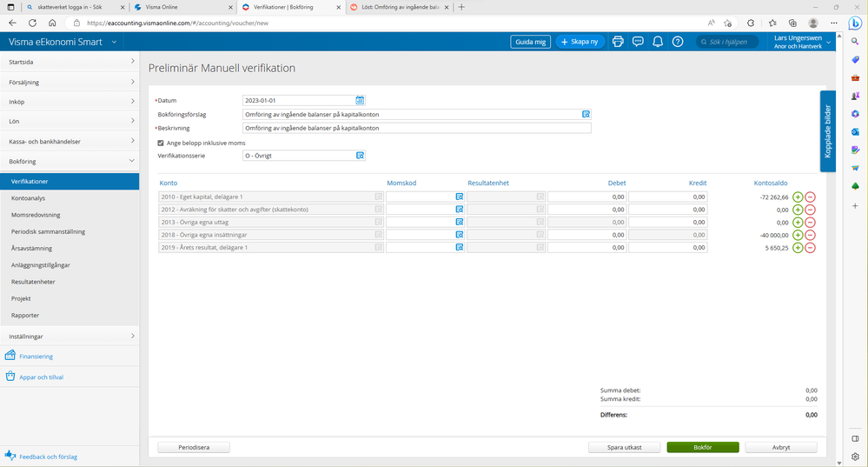Open Resultatenheter in the sidebar

click(33, 282)
